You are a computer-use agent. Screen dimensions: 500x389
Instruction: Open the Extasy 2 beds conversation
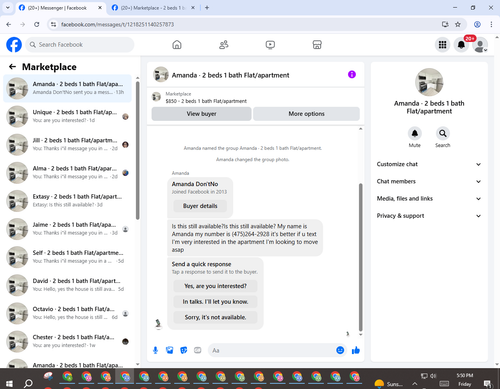tap(67, 201)
